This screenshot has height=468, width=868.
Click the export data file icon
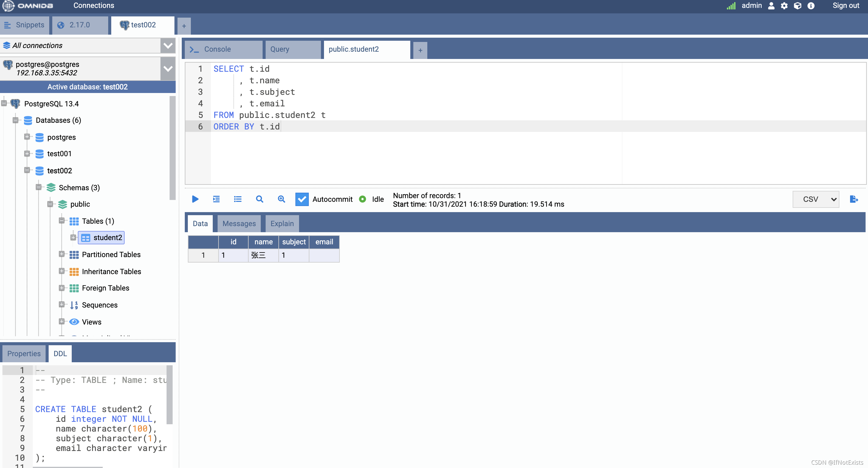click(853, 199)
